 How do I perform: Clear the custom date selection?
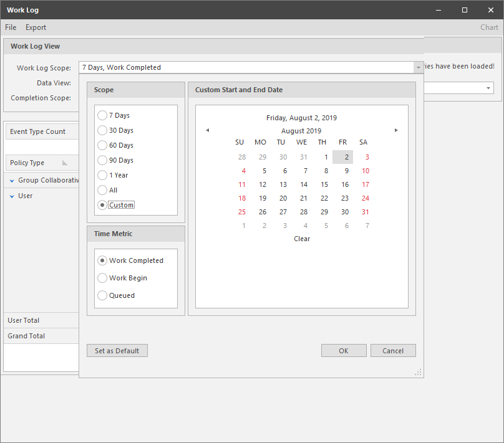point(302,239)
